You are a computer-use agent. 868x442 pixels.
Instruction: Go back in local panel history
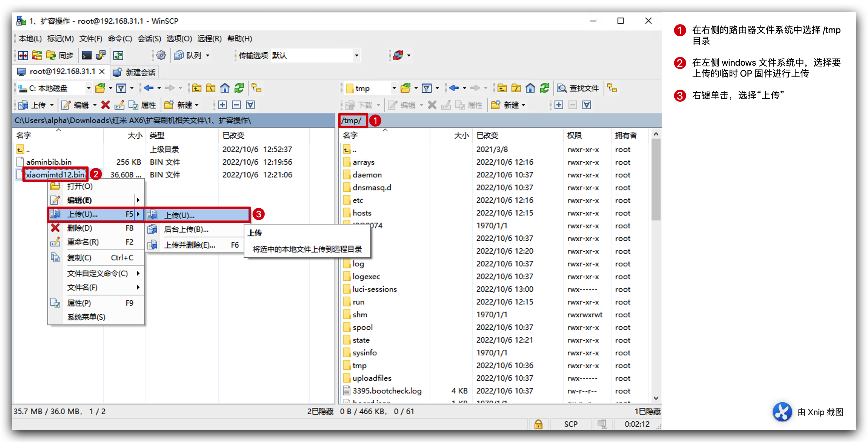tap(149, 88)
